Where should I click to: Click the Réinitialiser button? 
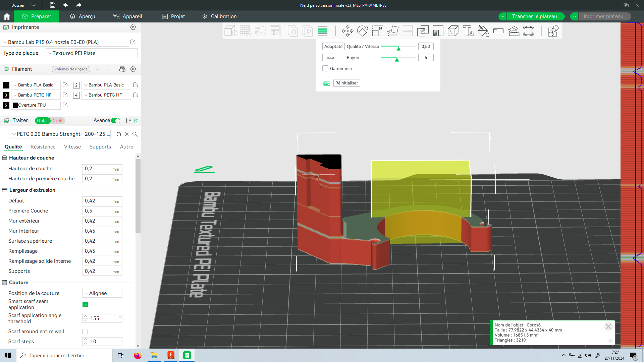[x=346, y=83]
